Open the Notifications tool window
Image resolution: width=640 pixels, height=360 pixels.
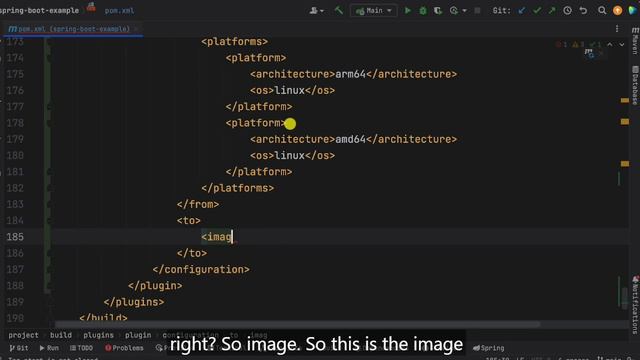(x=635, y=305)
